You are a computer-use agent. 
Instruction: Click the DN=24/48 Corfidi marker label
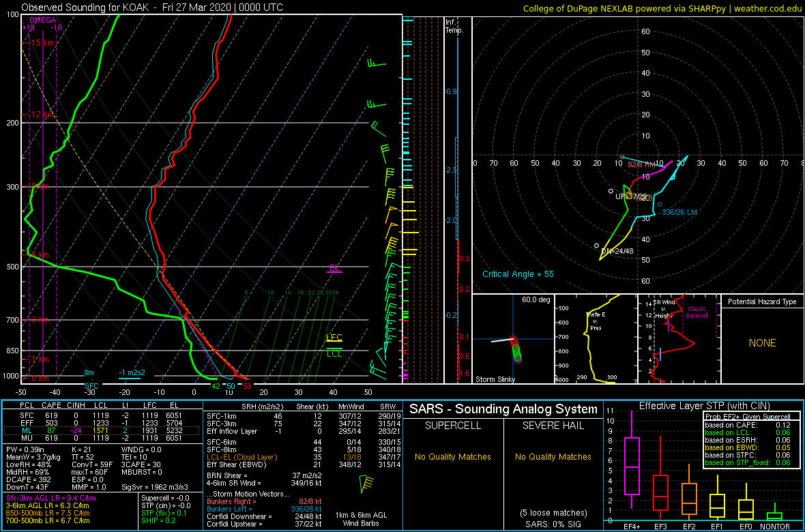point(617,252)
